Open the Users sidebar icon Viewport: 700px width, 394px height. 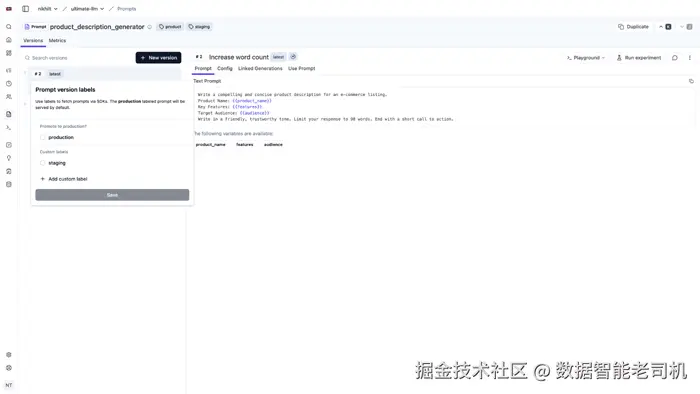point(8,96)
